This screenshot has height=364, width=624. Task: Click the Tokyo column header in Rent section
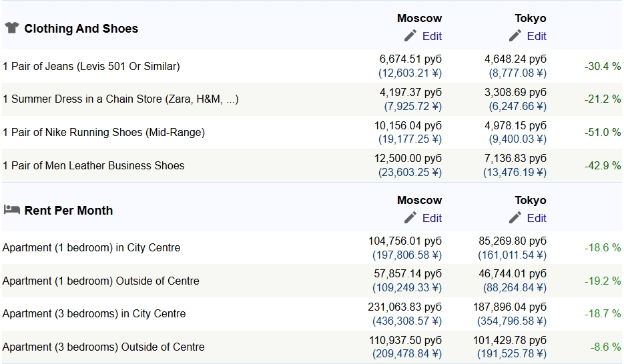click(x=531, y=200)
